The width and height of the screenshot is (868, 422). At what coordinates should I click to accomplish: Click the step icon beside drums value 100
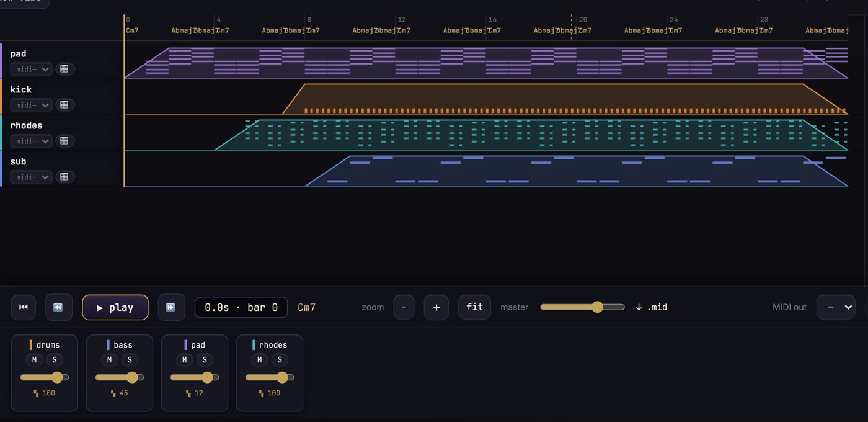point(36,393)
